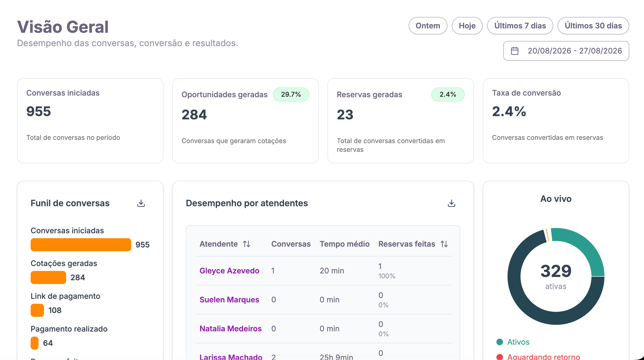Click the Cotações geradas funnel bar
This screenshot has height=360, width=644.
(48, 278)
